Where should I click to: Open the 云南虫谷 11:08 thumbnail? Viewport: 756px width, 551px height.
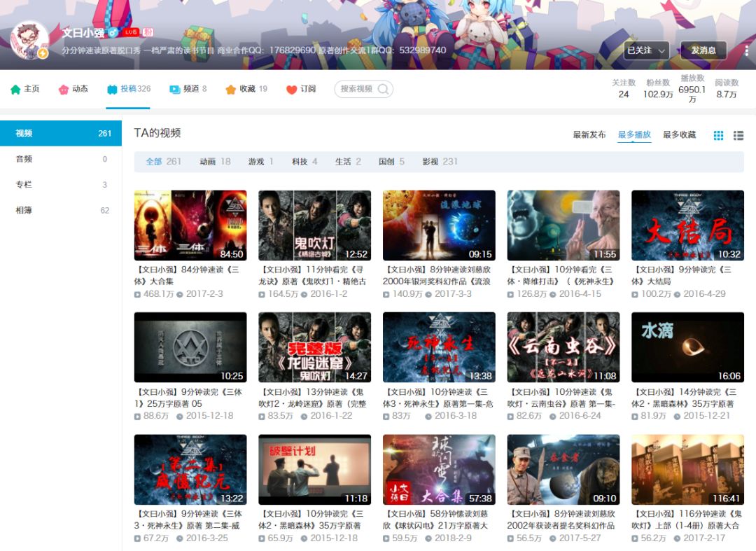[563, 347]
